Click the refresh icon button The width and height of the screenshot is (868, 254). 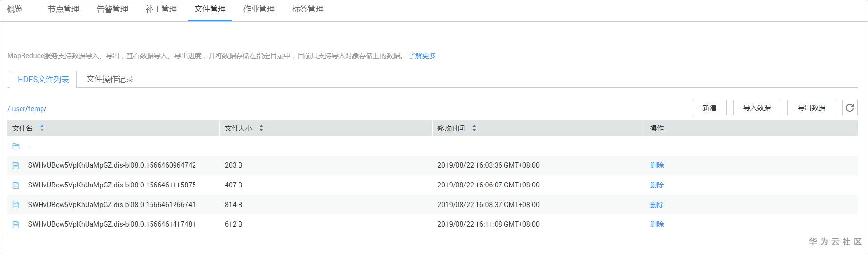tap(849, 108)
